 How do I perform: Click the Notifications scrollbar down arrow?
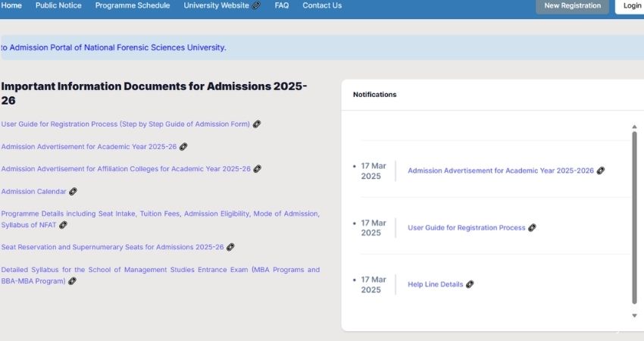tap(635, 315)
